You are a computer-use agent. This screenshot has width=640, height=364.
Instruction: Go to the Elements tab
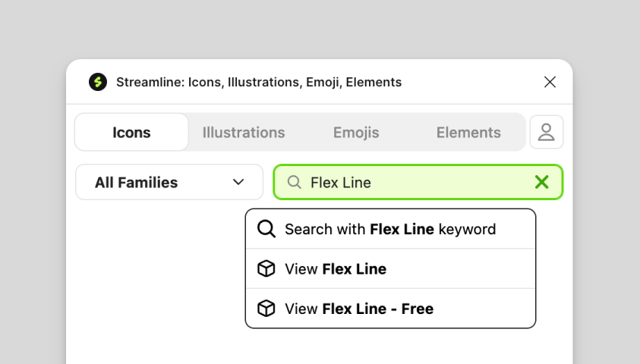click(x=468, y=133)
